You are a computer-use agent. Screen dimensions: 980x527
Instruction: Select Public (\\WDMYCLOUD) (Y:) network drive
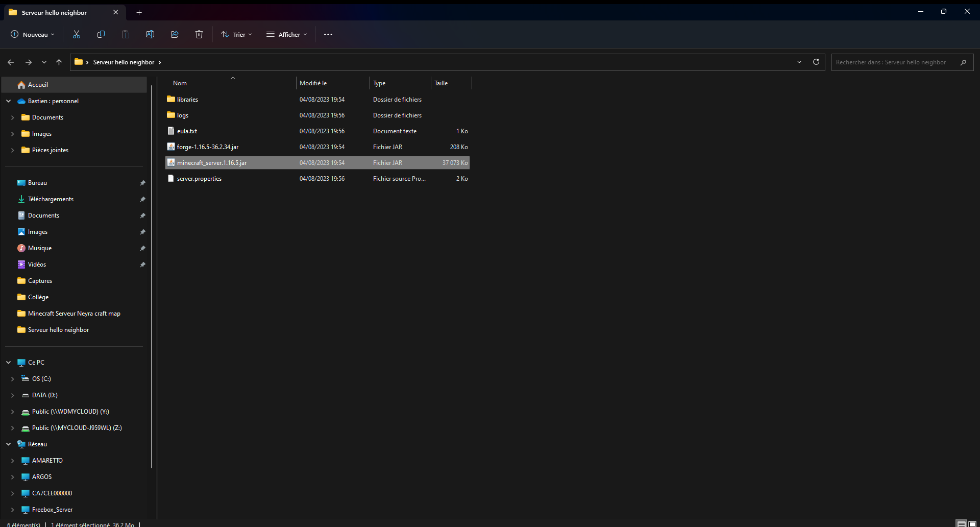(75, 412)
